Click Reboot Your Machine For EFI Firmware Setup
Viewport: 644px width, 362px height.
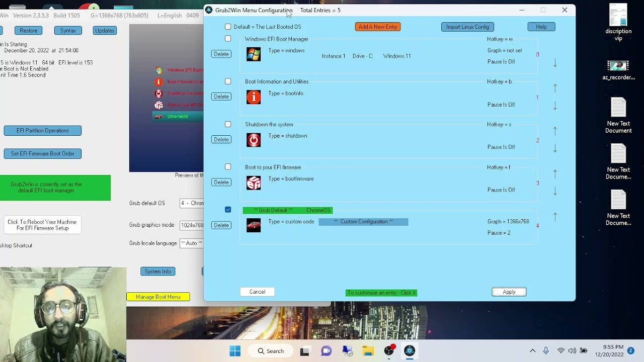tap(42, 225)
